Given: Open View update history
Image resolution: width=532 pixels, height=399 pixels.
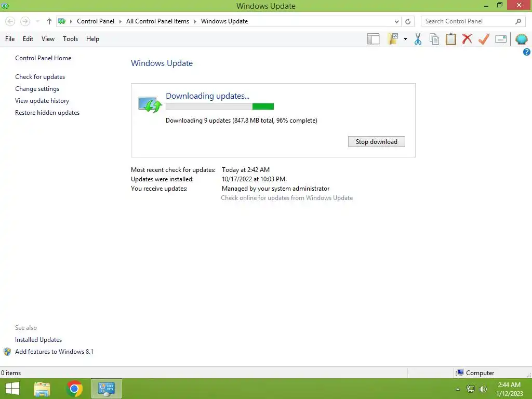Looking at the screenshot, I should click(42, 101).
